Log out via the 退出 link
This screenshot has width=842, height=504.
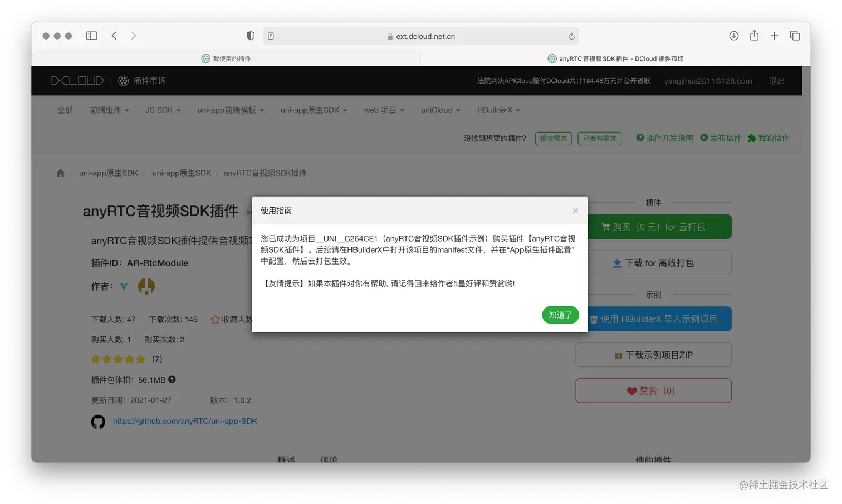pyautogui.click(x=777, y=81)
